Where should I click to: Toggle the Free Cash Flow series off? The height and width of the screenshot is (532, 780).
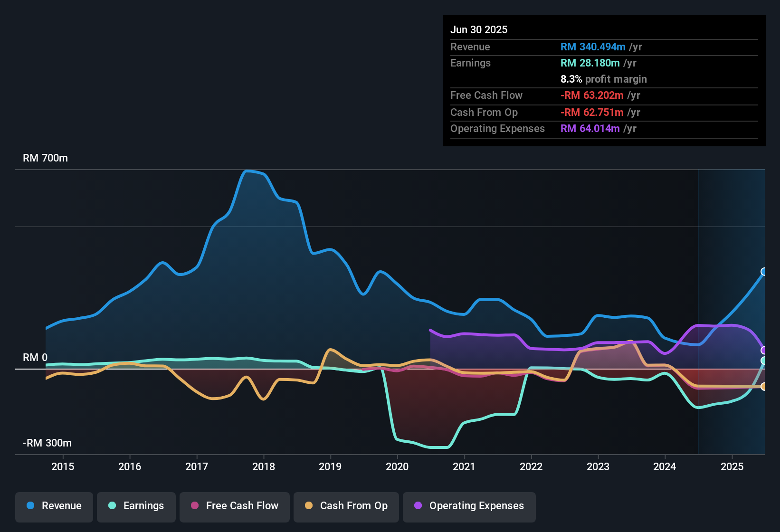pyautogui.click(x=234, y=506)
